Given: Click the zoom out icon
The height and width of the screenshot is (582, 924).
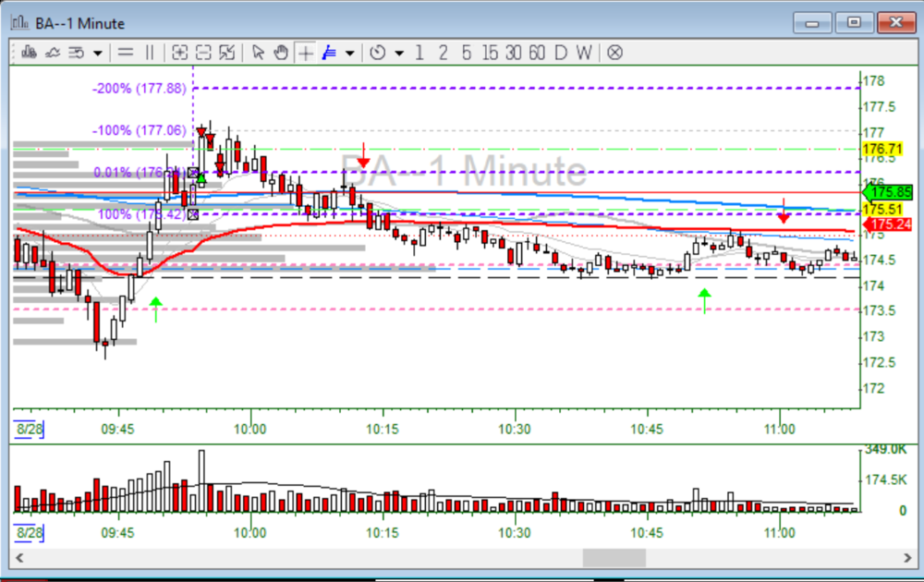Looking at the screenshot, I should coord(203,53).
